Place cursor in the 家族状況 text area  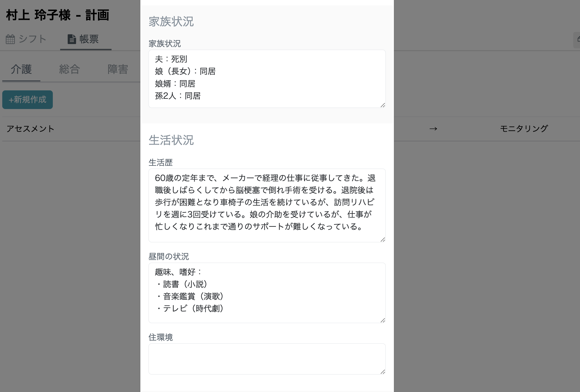point(267,79)
